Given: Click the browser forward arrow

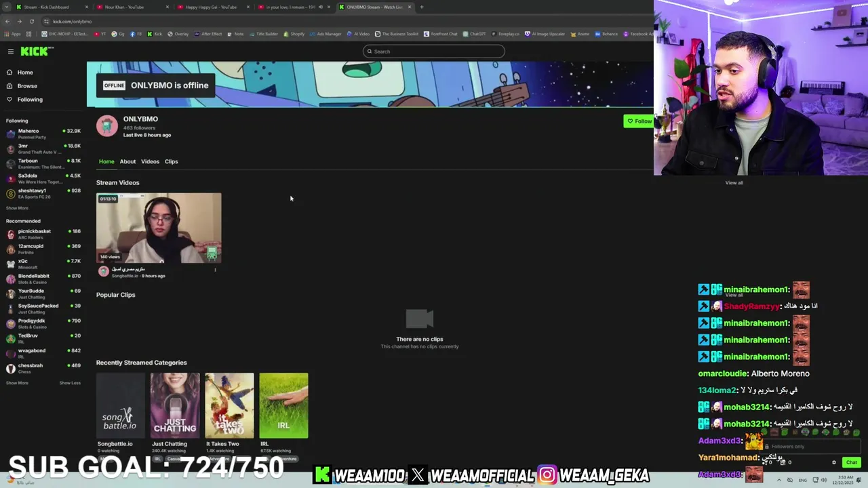Looking at the screenshot, I should (19, 21).
